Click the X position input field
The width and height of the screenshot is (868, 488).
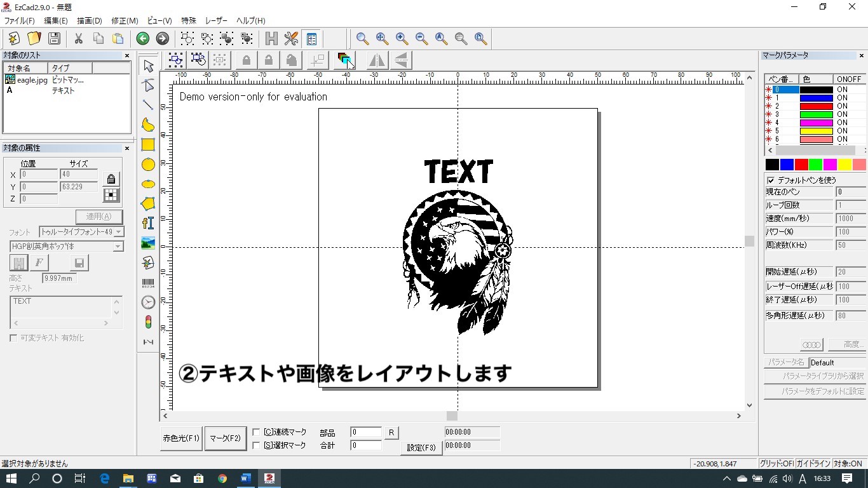pos(39,175)
